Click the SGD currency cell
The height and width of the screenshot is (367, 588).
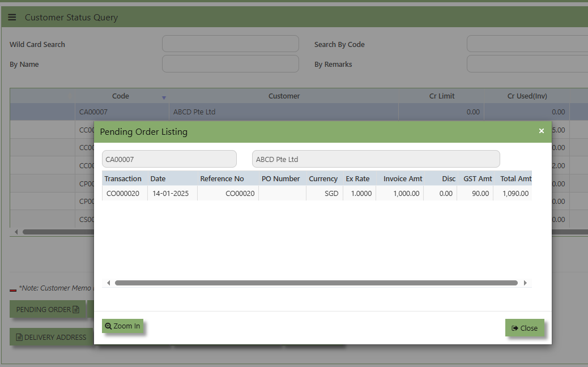click(x=325, y=194)
